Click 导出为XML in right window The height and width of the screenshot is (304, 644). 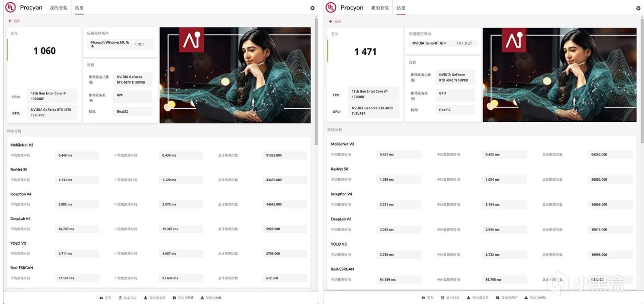pyautogui.click(x=535, y=297)
